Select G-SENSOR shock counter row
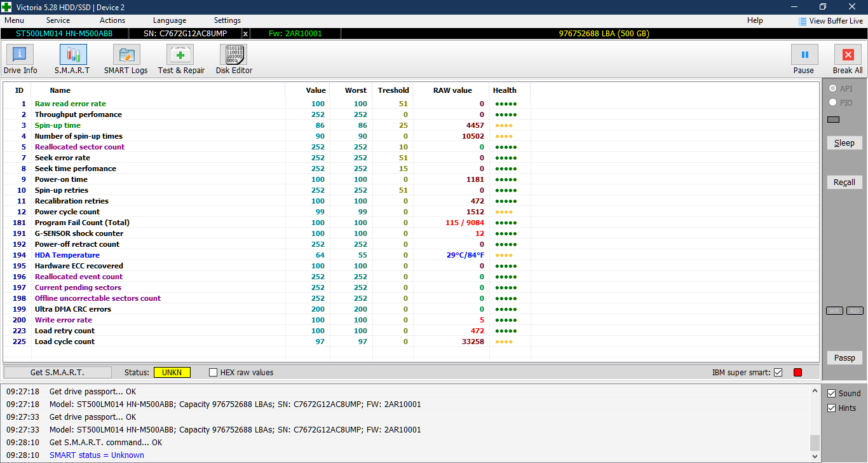 tap(410, 233)
